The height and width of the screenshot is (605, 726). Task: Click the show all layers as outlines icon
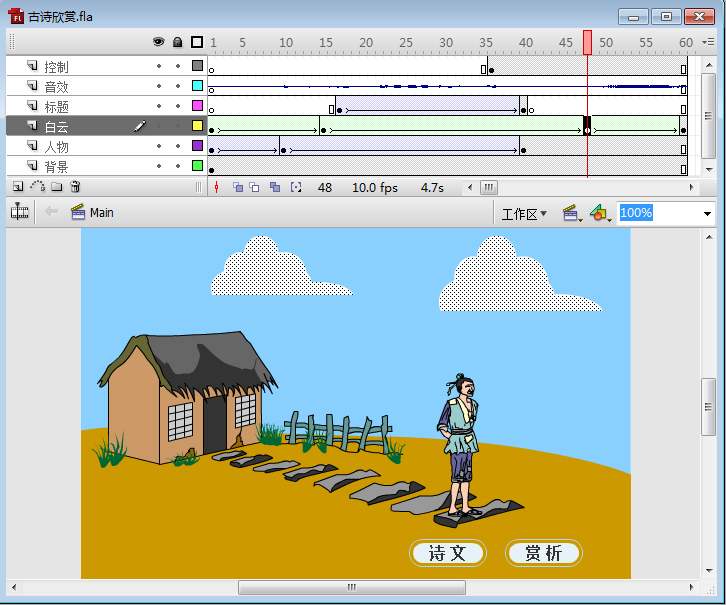coord(197,42)
